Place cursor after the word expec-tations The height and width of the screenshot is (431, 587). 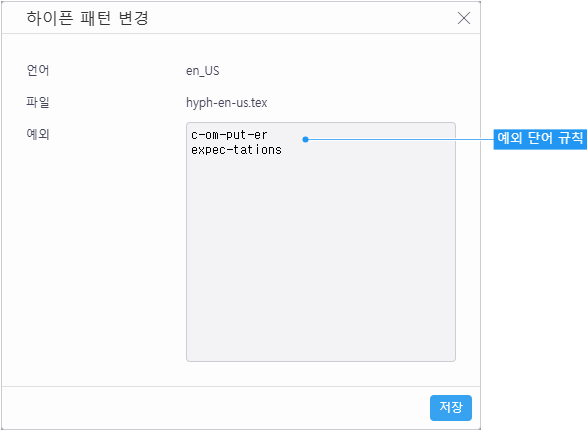click(x=283, y=150)
